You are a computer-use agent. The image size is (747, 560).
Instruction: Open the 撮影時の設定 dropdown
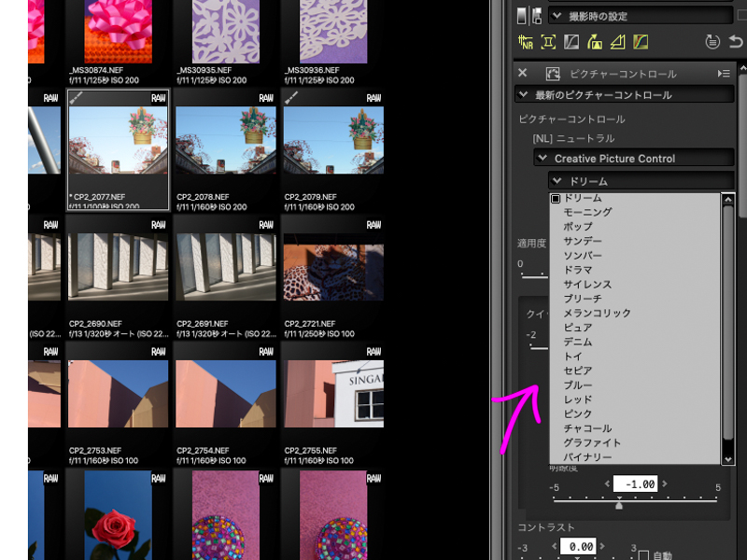[x=641, y=16]
